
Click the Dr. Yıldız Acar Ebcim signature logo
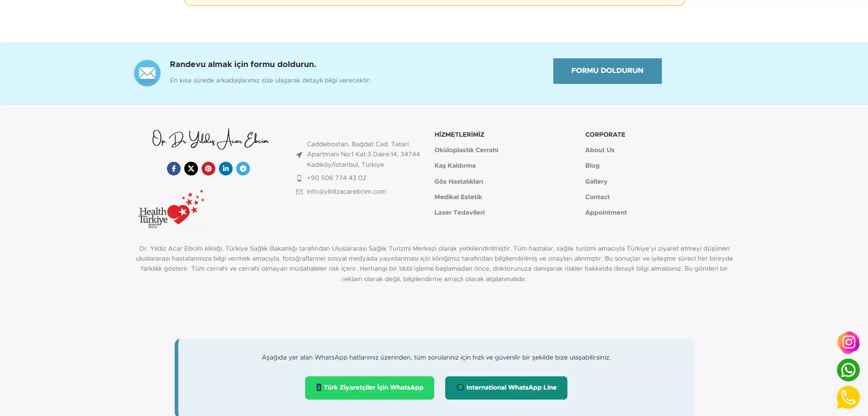pos(210,139)
